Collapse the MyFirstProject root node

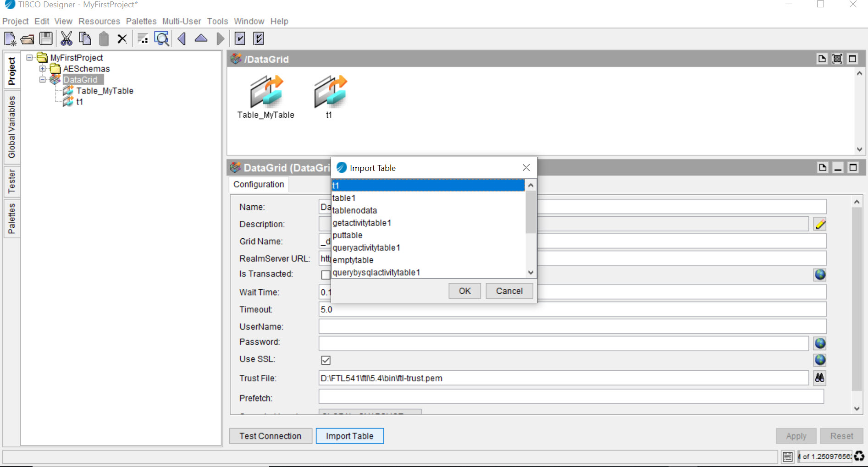30,58
